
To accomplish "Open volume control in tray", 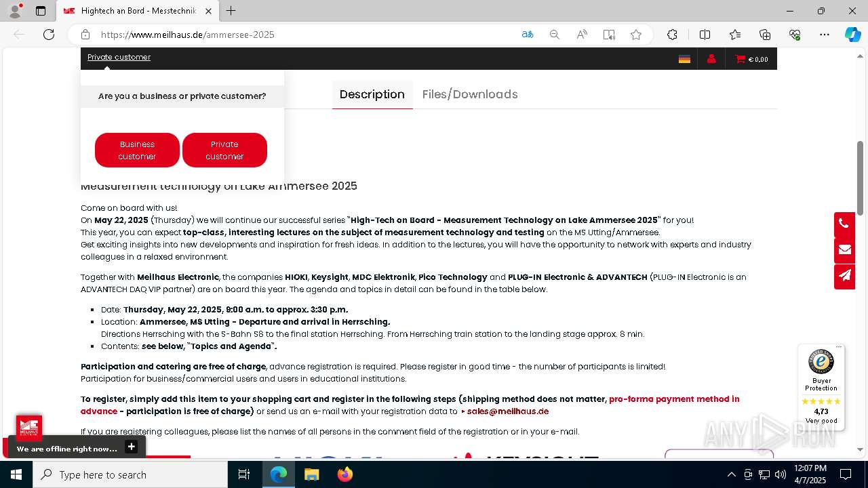I will point(781,474).
